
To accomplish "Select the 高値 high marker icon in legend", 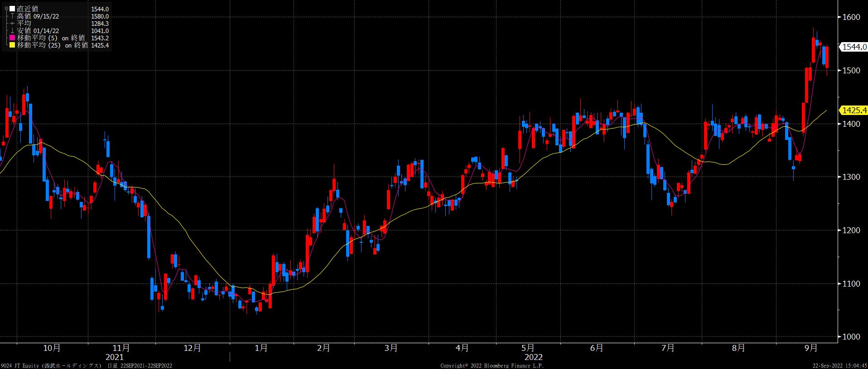I will point(12,16).
